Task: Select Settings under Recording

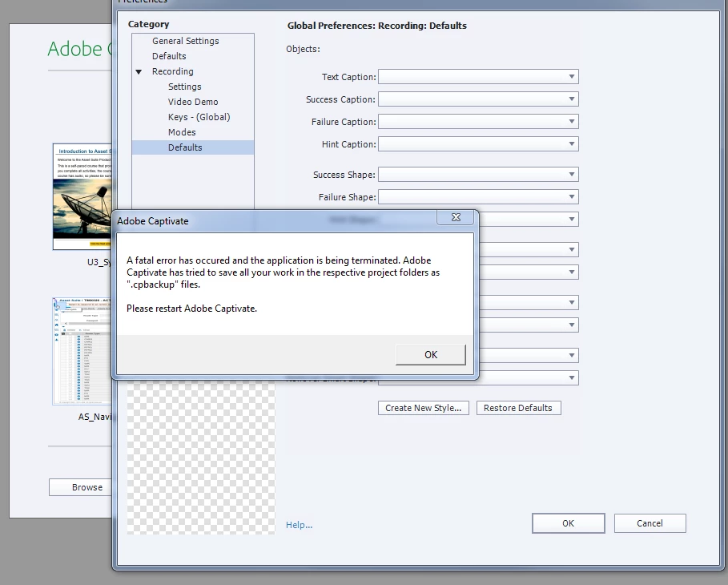Action: [x=184, y=87]
